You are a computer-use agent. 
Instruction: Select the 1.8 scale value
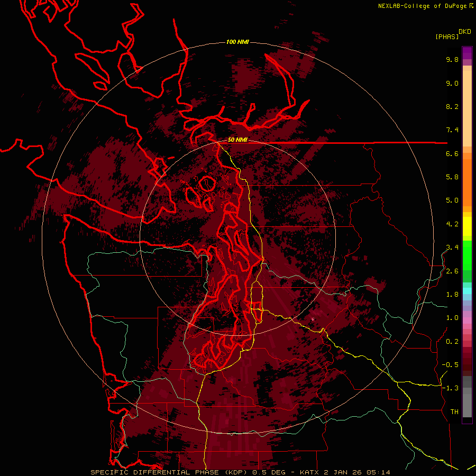(452, 295)
